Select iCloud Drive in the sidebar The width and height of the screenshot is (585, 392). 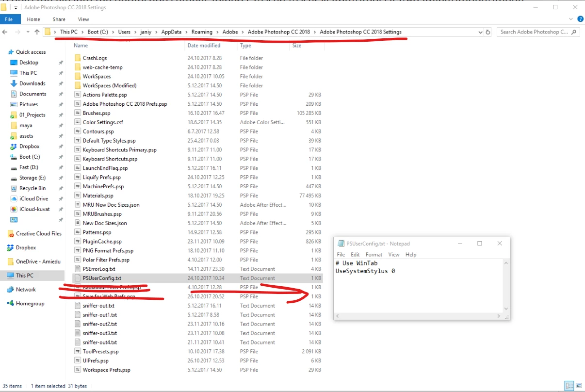[33, 199]
